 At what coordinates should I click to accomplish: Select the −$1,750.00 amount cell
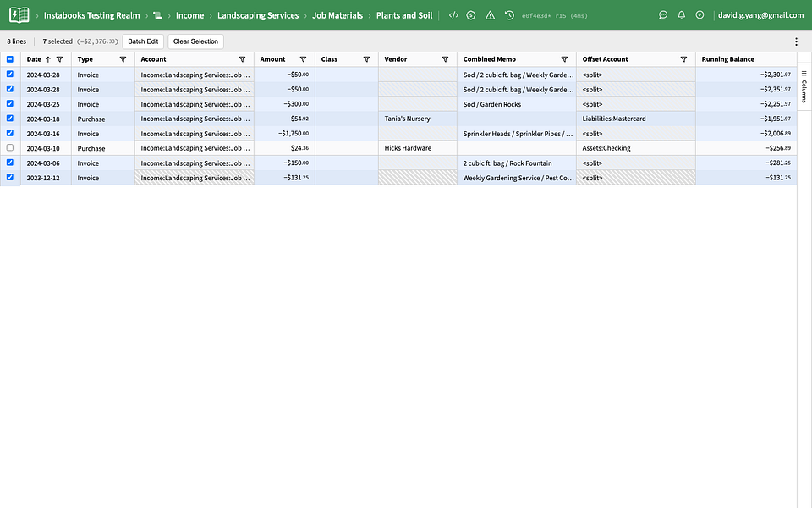pyautogui.click(x=284, y=134)
